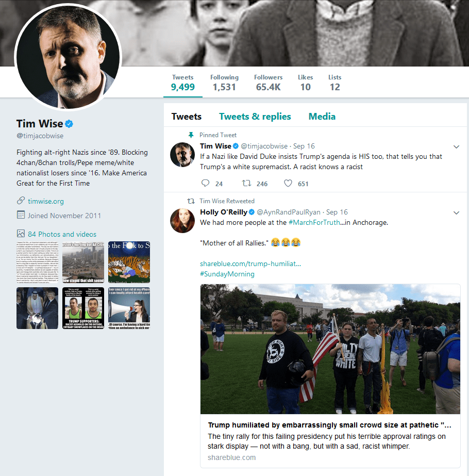469x476 pixels.
Task: View the Following 1,531 stat
Action: [224, 83]
